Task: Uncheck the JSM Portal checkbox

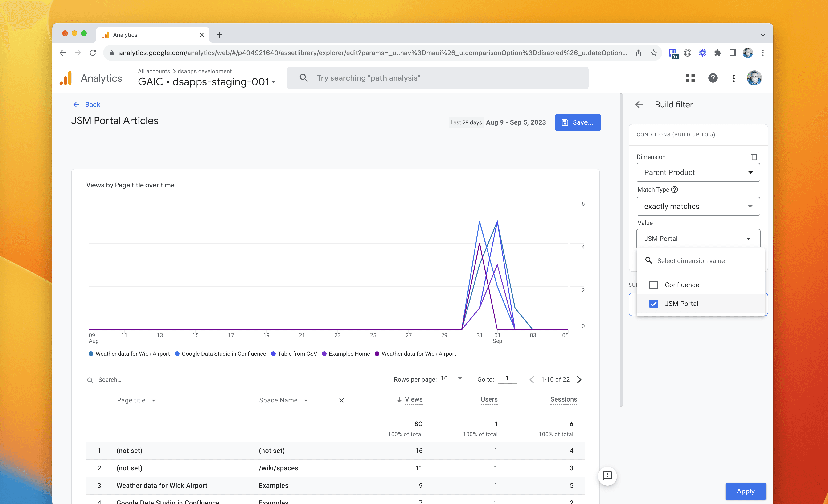Action: pyautogui.click(x=654, y=304)
